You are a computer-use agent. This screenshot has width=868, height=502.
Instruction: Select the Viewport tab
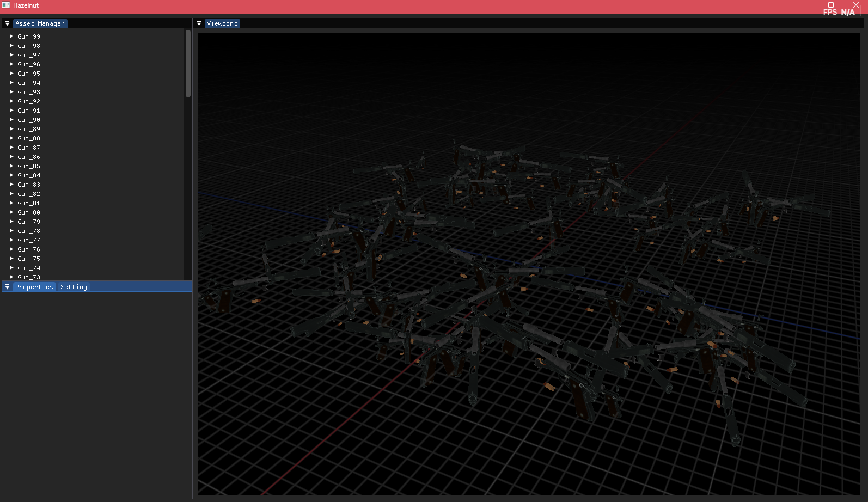222,23
